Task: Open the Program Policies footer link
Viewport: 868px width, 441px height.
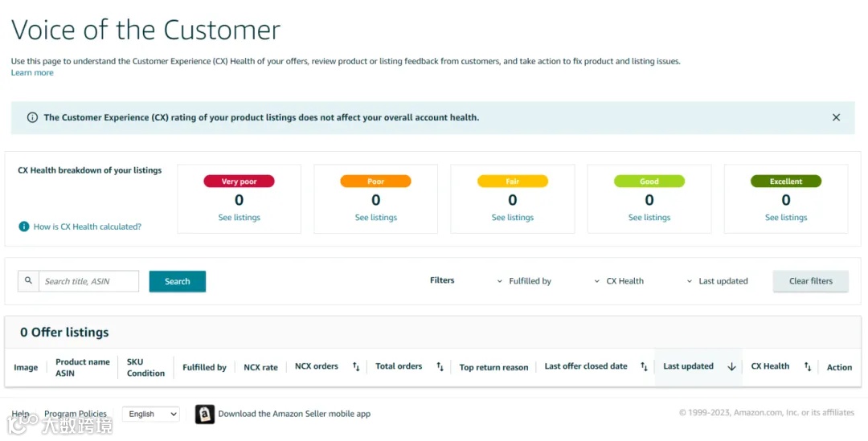Action: (x=76, y=414)
